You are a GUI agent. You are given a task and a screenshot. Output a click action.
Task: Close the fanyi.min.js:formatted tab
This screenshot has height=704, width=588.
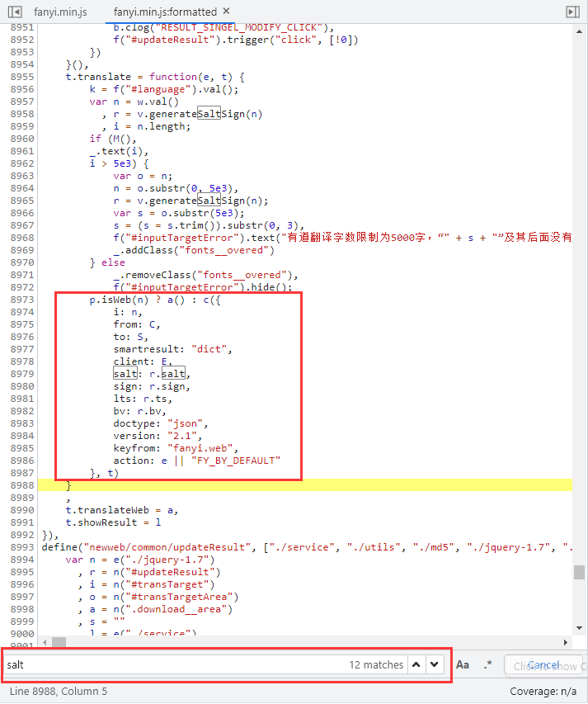(227, 12)
